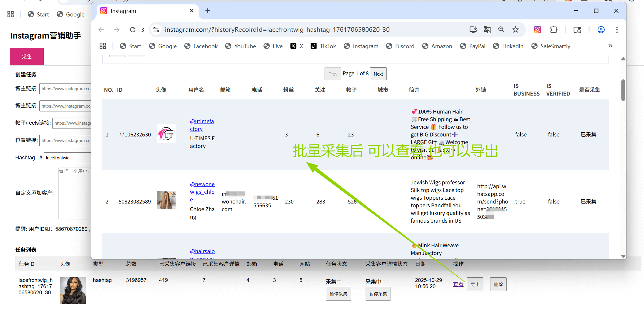Expand hidden bookmarks with double chevron
Viewport: 644px width, 322px height.
pyautogui.click(x=611, y=46)
